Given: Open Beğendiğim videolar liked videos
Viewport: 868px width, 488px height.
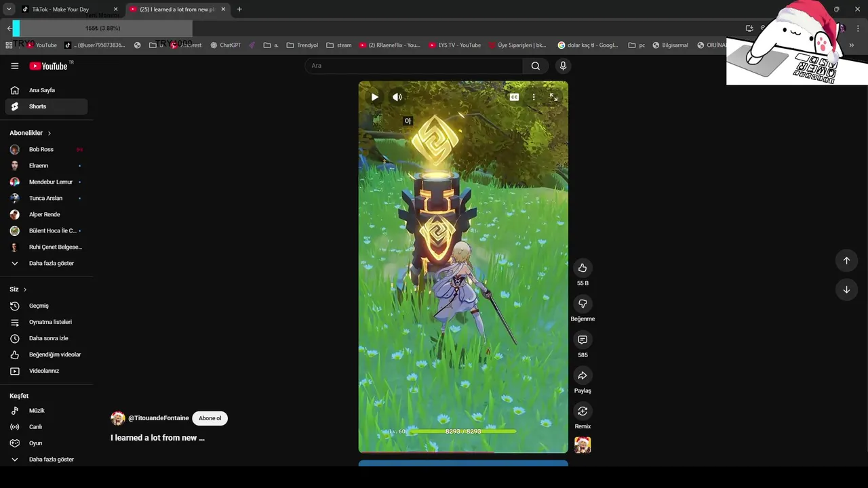Looking at the screenshot, I should [46, 354].
